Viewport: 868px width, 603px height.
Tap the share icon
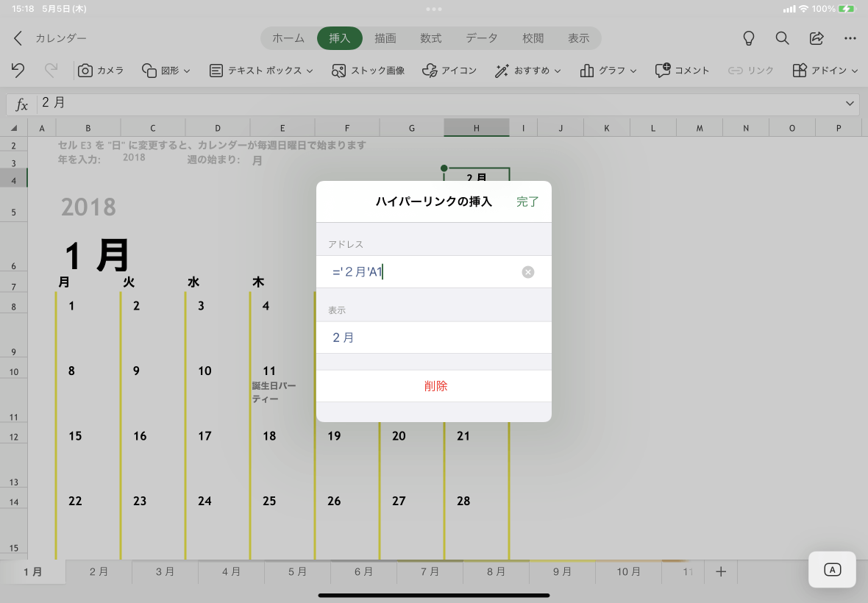click(x=817, y=38)
